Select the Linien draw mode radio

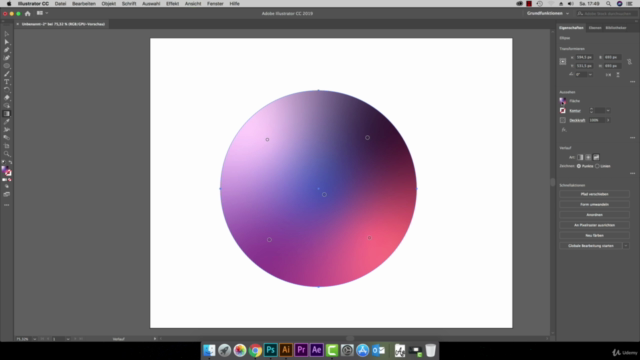point(598,166)
